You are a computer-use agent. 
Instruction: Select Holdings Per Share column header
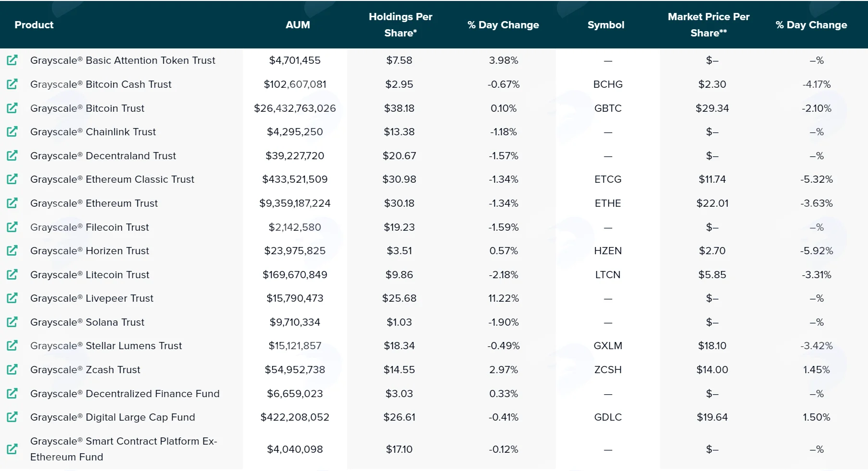pyautogui.click(x=400, y=24)
